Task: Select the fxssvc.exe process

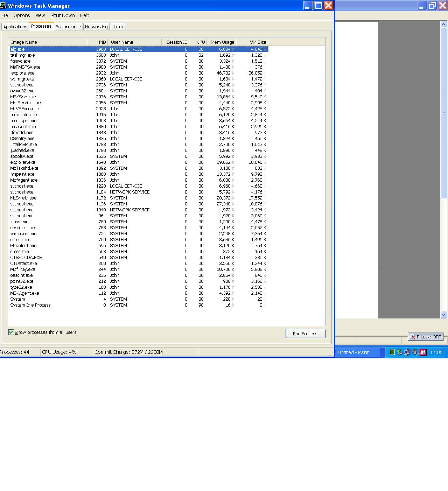Action: tap(139, 61)
